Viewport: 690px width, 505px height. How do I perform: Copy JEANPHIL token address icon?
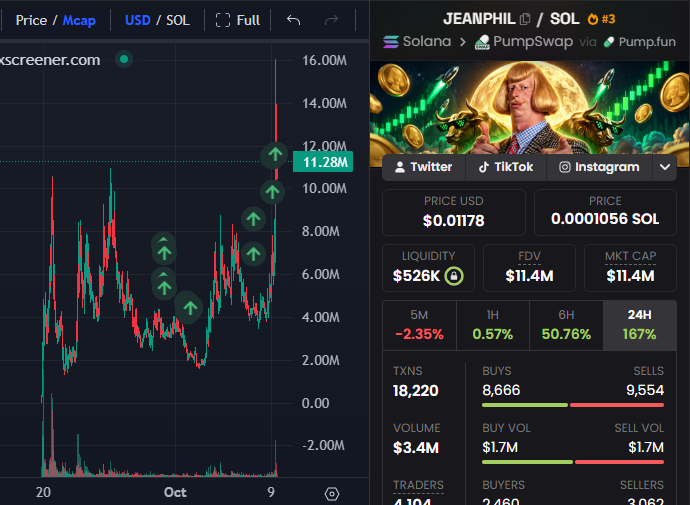[x=525, y=19]
